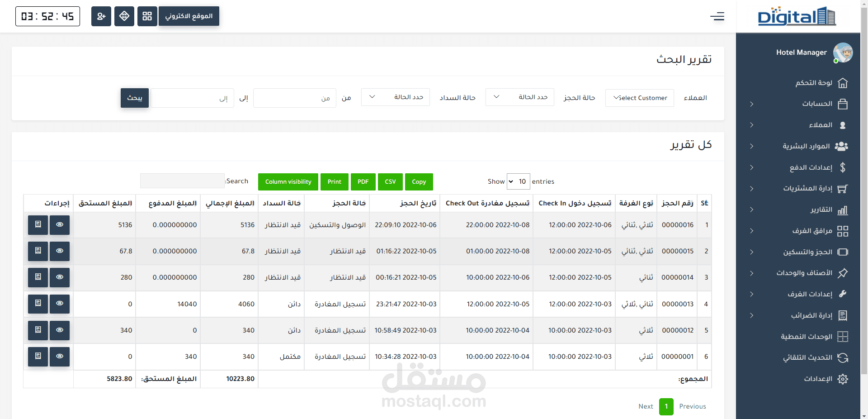View booking 00000016 with eye icon
The image size is (868, 419).
click(x=60, y=225)
